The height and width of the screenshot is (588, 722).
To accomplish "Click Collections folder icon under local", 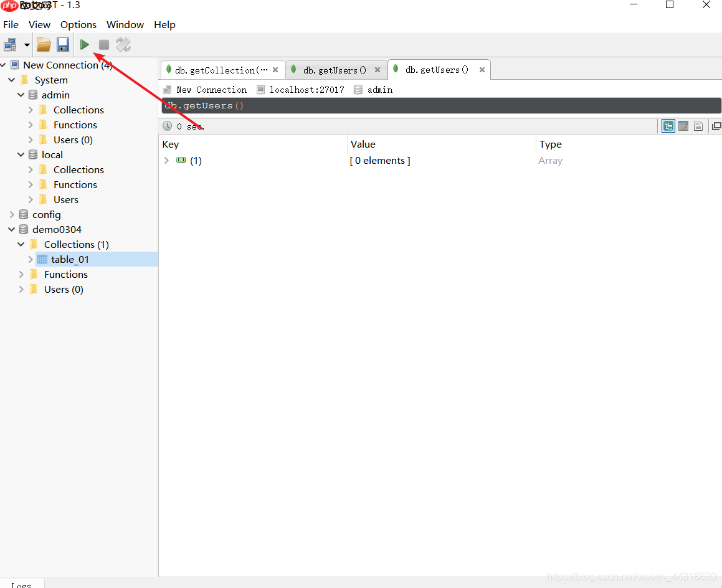I will tap(43, 169).
